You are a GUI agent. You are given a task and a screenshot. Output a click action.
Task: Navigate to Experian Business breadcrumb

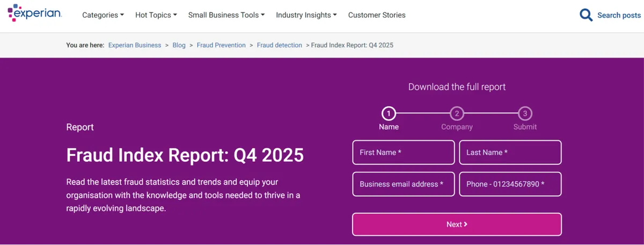135,45
